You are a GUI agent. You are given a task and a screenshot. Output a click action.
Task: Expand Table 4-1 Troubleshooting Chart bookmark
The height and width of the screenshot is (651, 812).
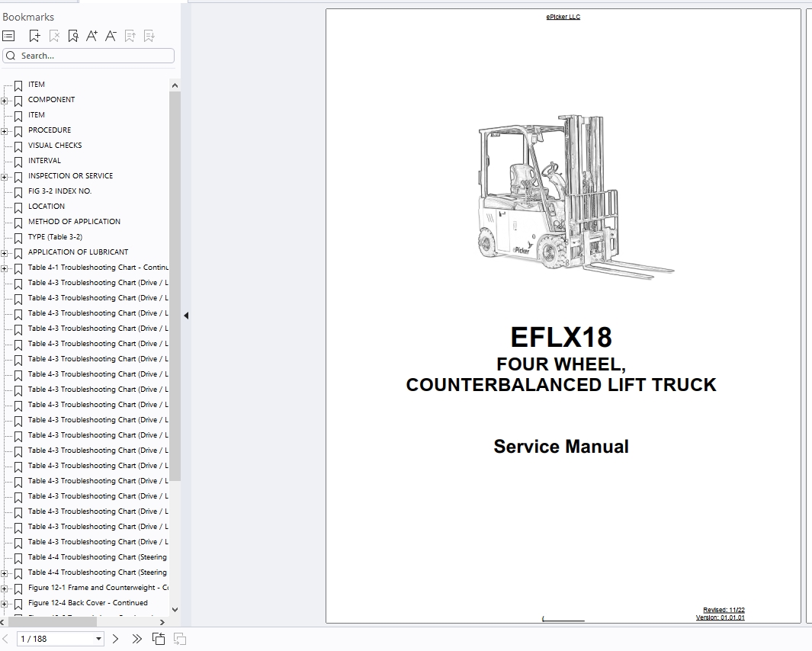click(x=4, y=269)
